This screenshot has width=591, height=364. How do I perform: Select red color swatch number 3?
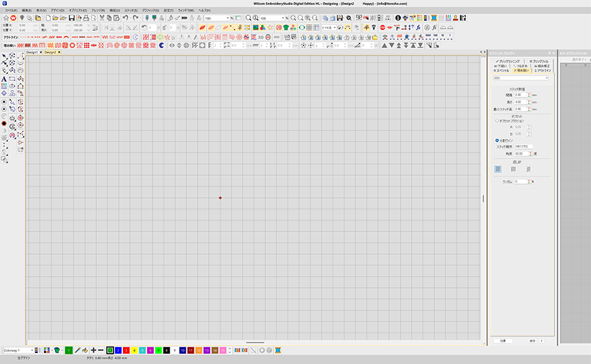tap(126, 350)
